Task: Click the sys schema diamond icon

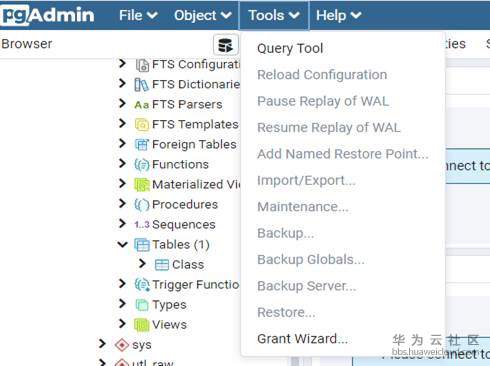Action: tap(122, 345)
